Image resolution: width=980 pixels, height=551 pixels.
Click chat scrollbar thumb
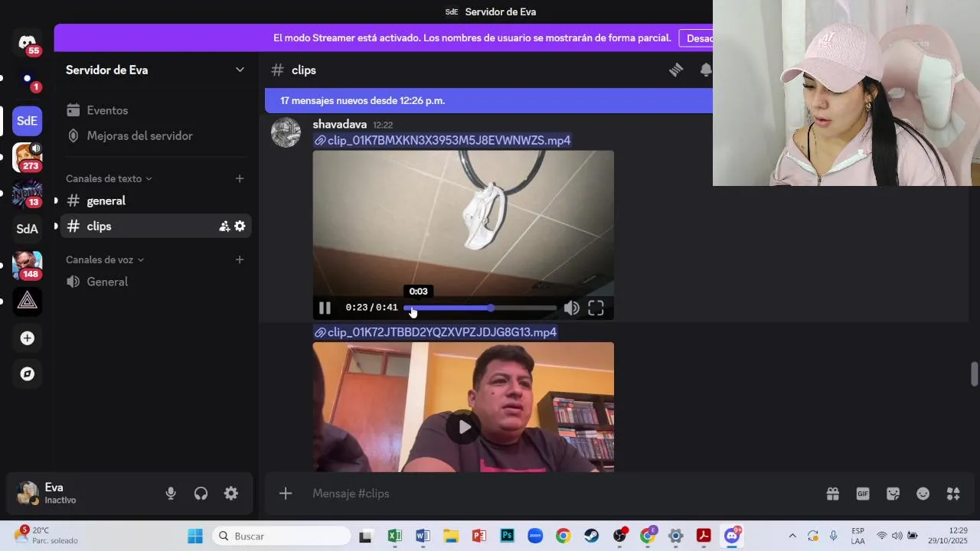point(974,374)
